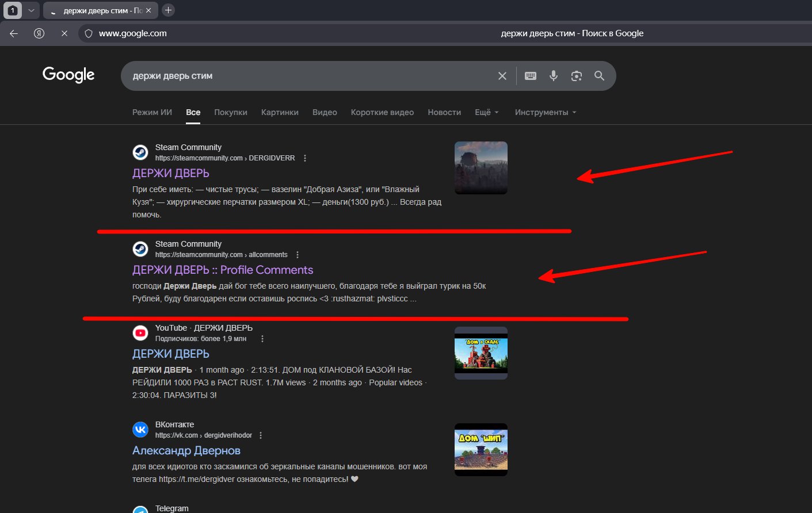Viewport: 812px width, 513px height.
Task: Submit search with the magnifier icon
Action: coord(600,76)
